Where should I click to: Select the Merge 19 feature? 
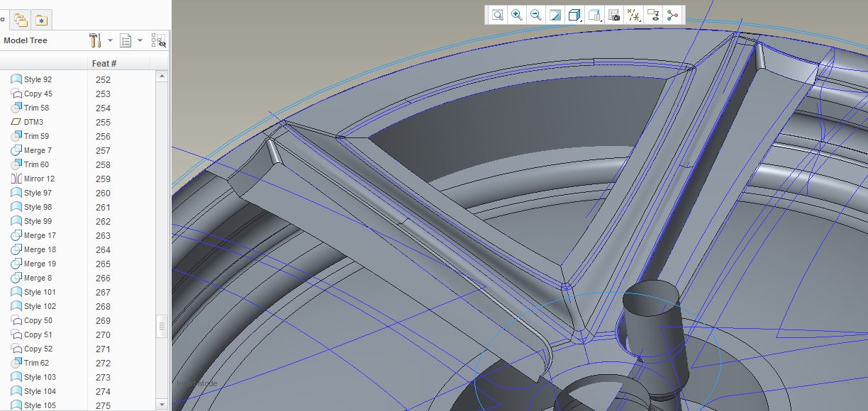click(33, 264)
